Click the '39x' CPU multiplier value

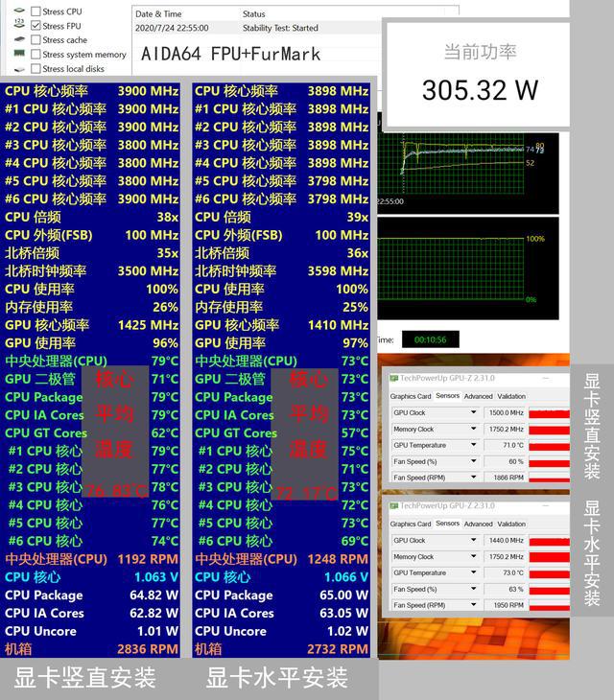coord(358,217)
